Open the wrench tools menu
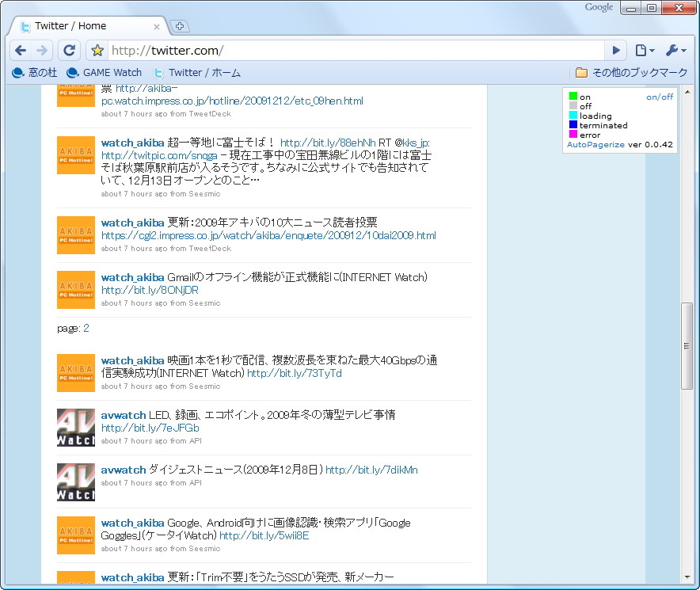The width and height of the screenshot is (700, 590). click(673, 50)
